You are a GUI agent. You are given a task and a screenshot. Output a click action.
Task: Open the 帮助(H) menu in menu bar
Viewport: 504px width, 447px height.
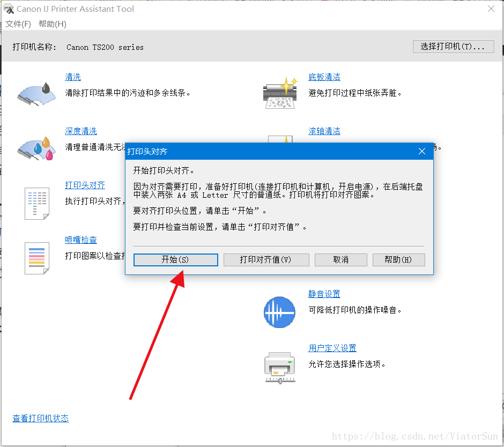point(53,24)
